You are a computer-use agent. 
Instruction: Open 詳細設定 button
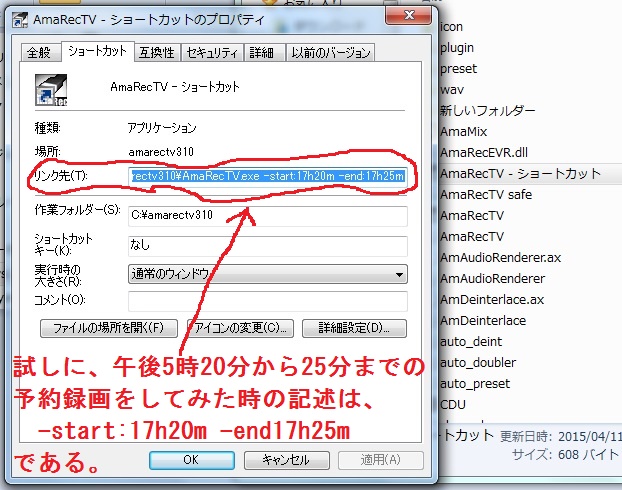[354, 328]
